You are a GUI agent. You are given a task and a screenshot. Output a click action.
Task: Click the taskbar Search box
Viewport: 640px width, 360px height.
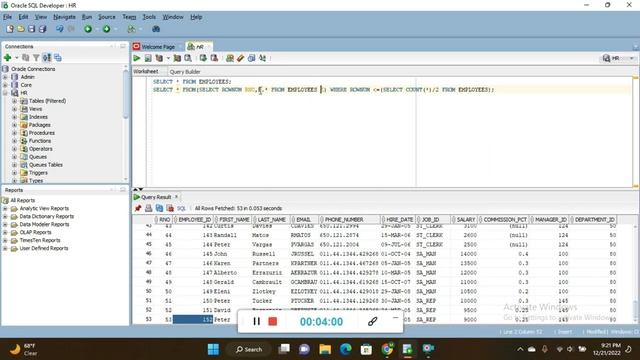point(249,349)
